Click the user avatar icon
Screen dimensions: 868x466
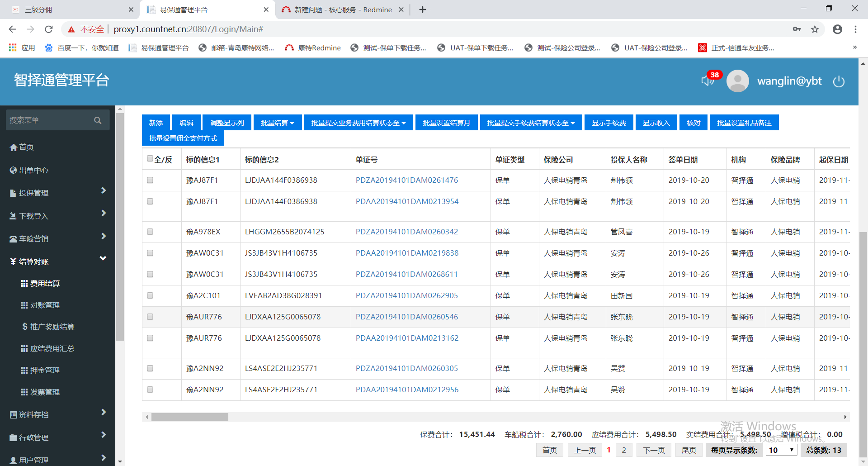pyautogui.click(x=737, y=81)
